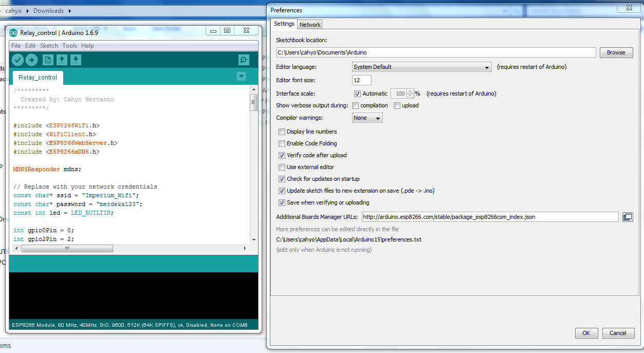Open the Serial Monitor icon
644x353 pixels.
coord(244,60)
